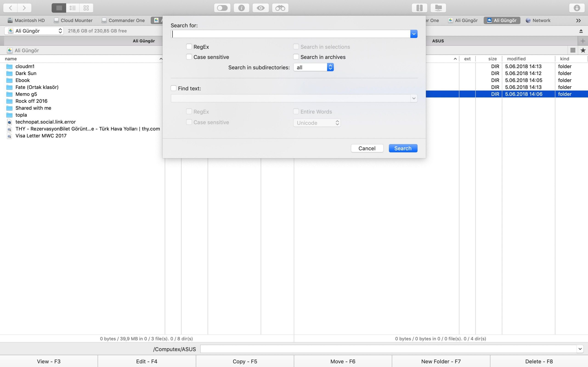Screen dimensions: 588x367
Task: Check the Find text option
Action: (173, 88)
